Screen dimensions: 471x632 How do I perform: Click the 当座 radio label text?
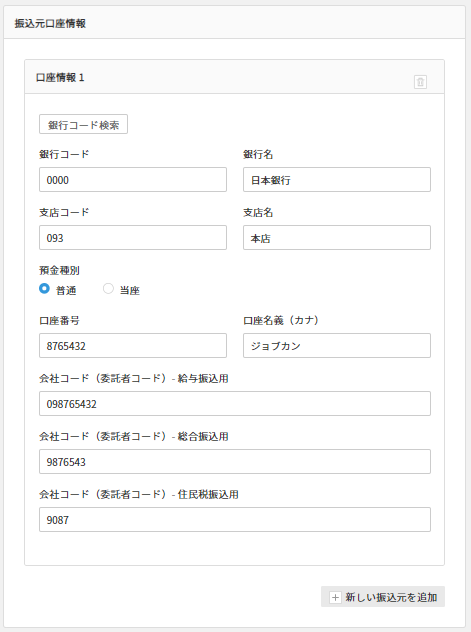130,290
